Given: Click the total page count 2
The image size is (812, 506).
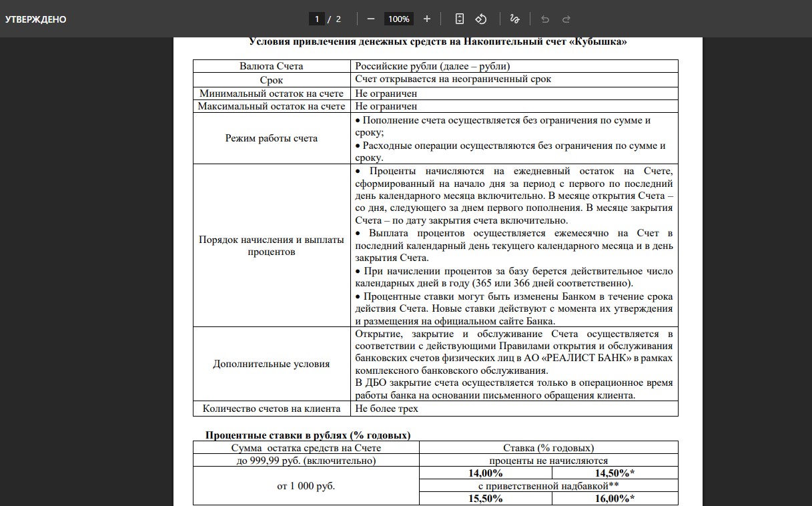Looking at the screenshot, I should [338, 19].
